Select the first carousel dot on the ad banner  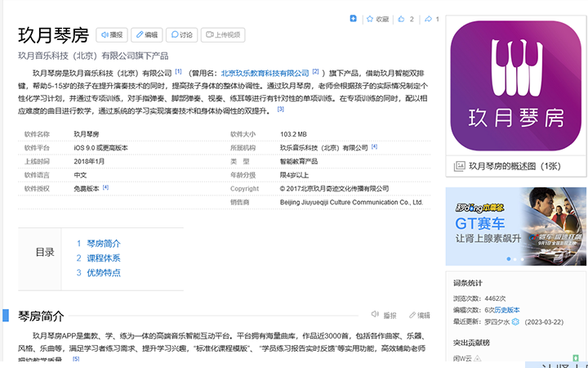click(509, 259)
